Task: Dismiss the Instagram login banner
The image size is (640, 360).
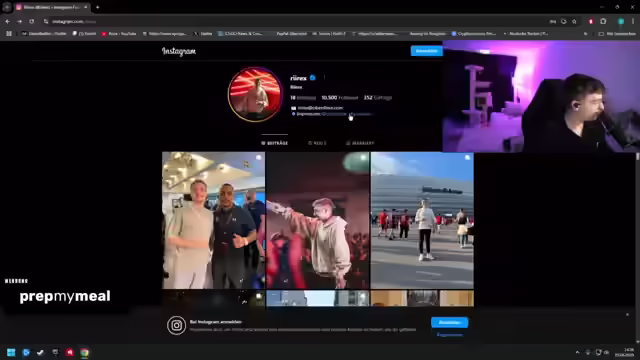Action: click(627, 315)
